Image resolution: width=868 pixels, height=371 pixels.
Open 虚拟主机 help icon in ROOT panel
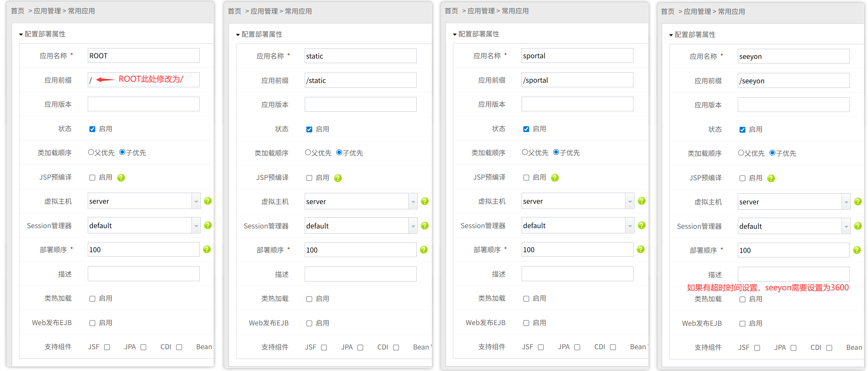click(208, 201)
